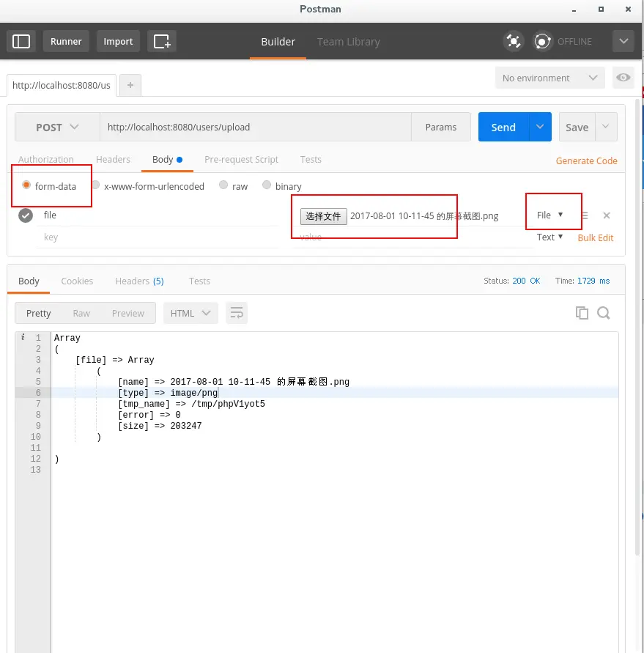644x653 pixels.
Task: Open environment quick look eye icon
Action: pos(623,78)
